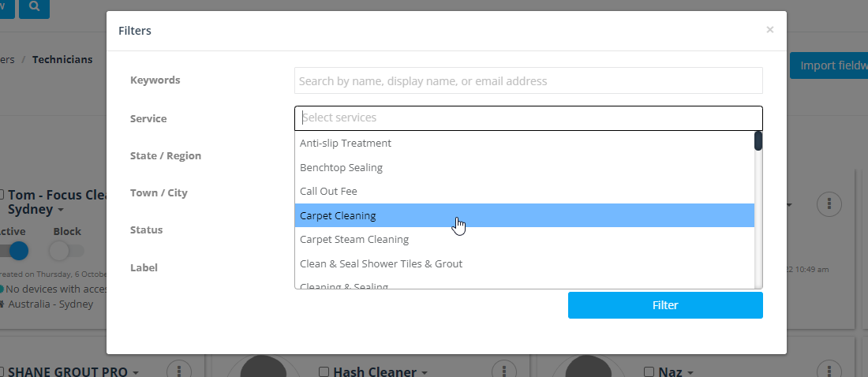Screen dimensions: 868x377
Task: Click the services list scrollbar thumb
Action: point(758,140)
